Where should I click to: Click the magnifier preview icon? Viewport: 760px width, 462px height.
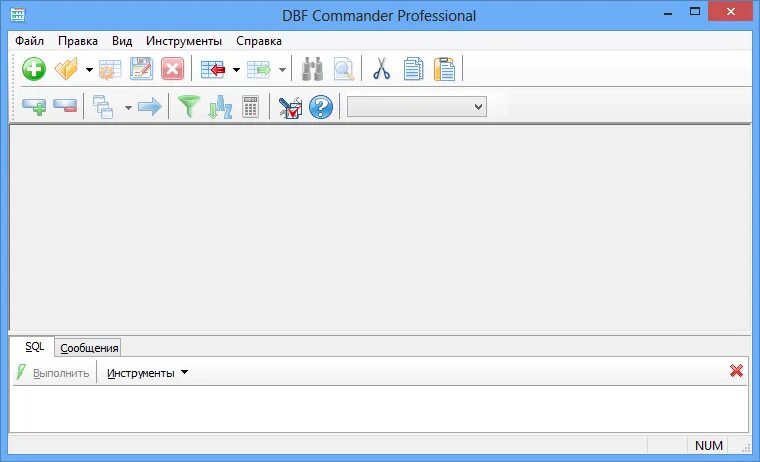tap(344, 69)
